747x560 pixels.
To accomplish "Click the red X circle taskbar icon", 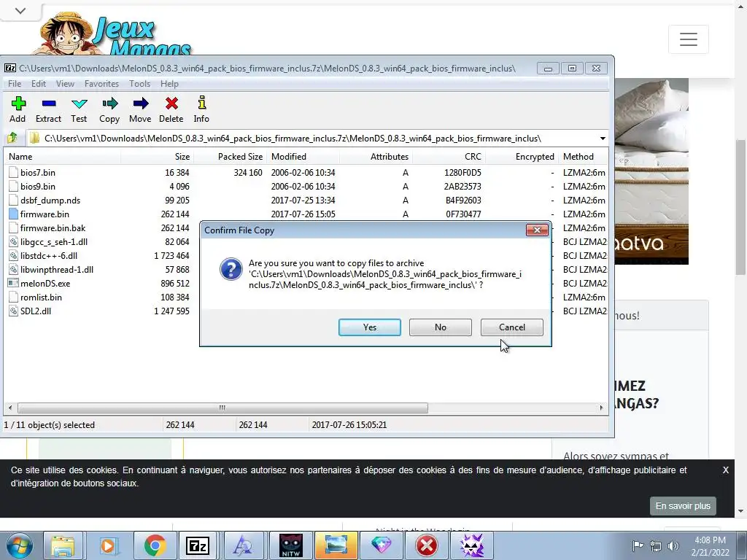I will [426, 545].
